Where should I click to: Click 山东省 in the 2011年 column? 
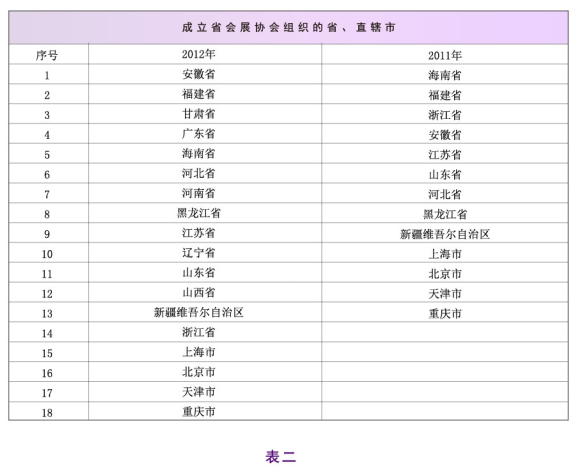tap(445, 174)
